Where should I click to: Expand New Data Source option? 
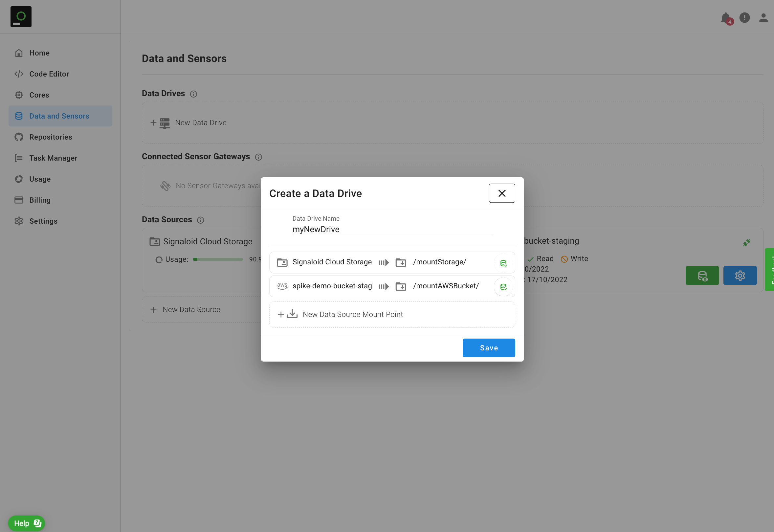191,310
